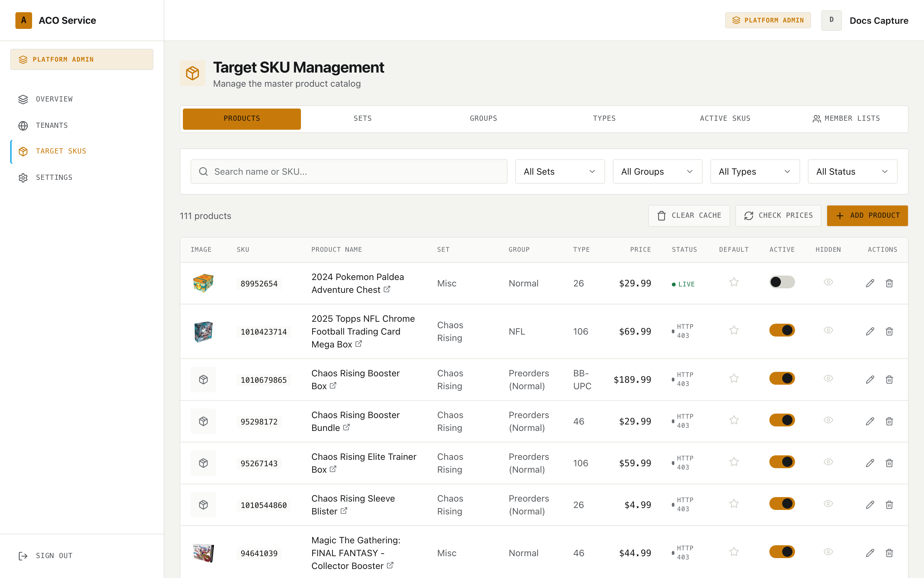924x578 pixels.
Task: Open external link for 2025 Topps NFL Chrome Mega Box
Action: [358, 344]
